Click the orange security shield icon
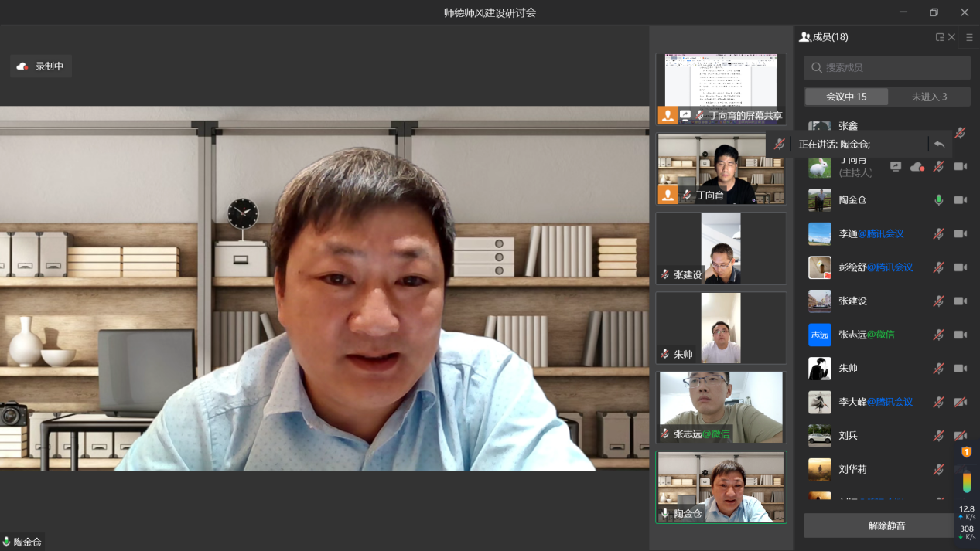980x551 pixels. coord(966,452)
